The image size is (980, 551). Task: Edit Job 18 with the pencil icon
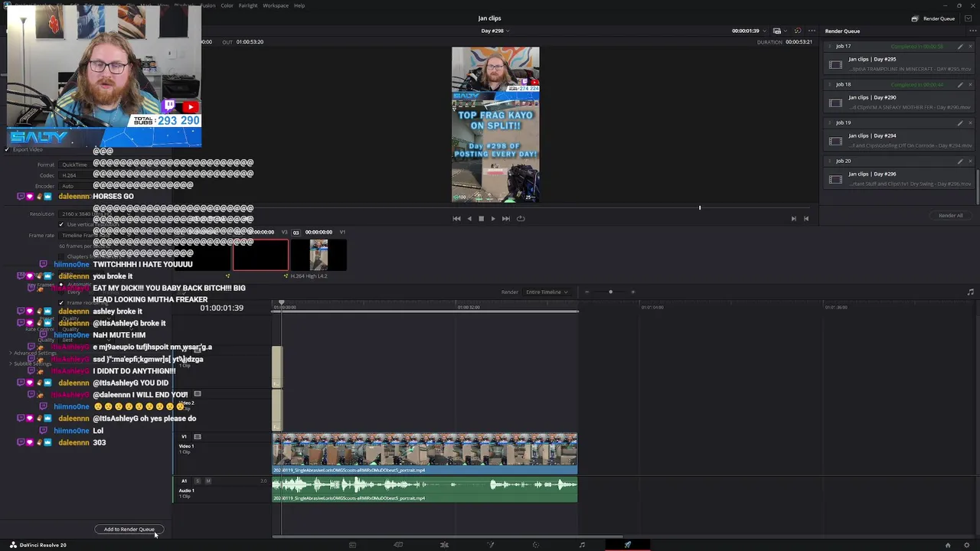pos(960,85)
